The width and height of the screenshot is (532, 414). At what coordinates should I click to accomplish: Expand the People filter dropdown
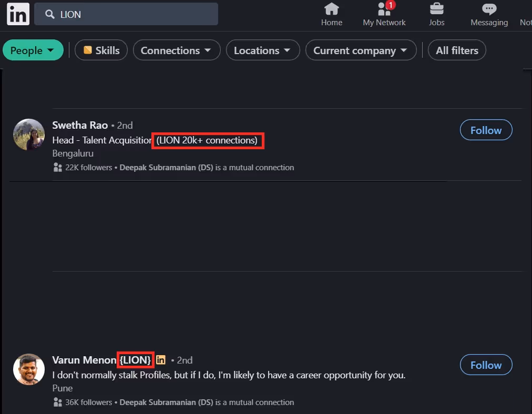coord(33,50)
